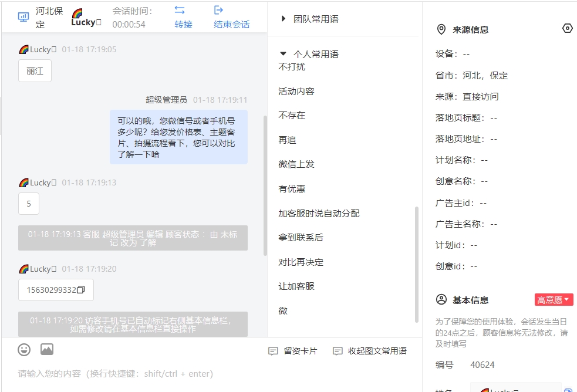Viewport: 577px width, 392px height.
Task: Open the emoji picker smiley icon
Action: coord(24,349)
